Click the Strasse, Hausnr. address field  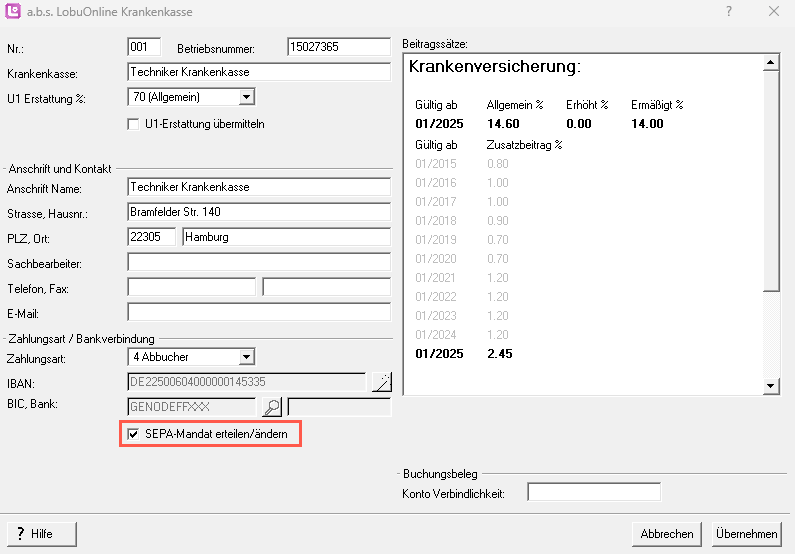coord(259,212)
